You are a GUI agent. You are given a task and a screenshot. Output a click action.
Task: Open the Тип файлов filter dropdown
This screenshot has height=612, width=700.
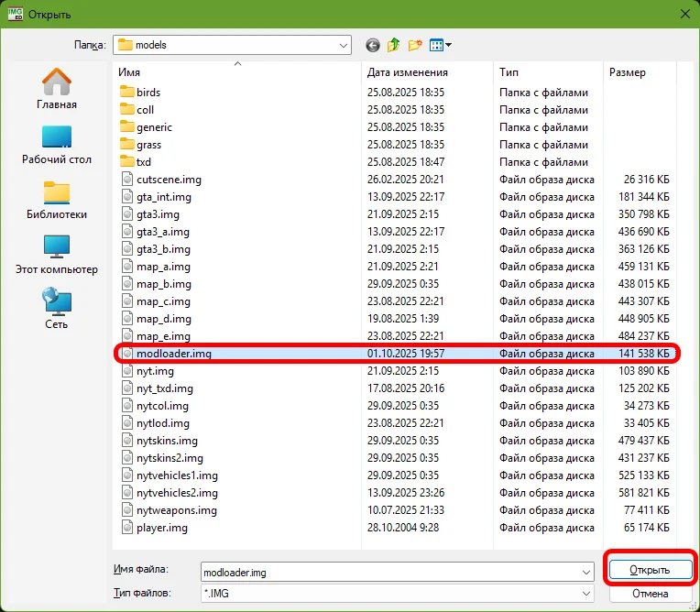(586, 593)
